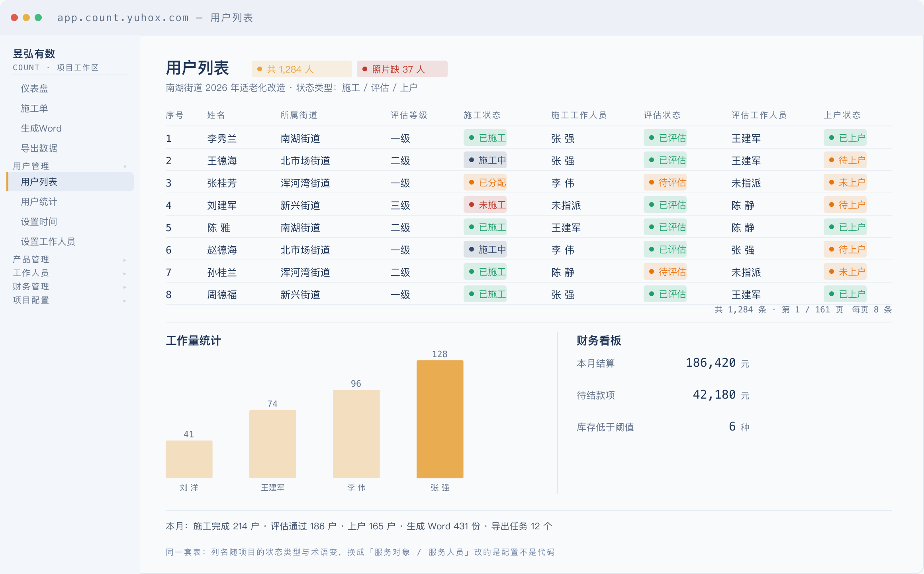Click 待上户 status for 赵德海
Screen dimensions: 924x574
point(845,250)
